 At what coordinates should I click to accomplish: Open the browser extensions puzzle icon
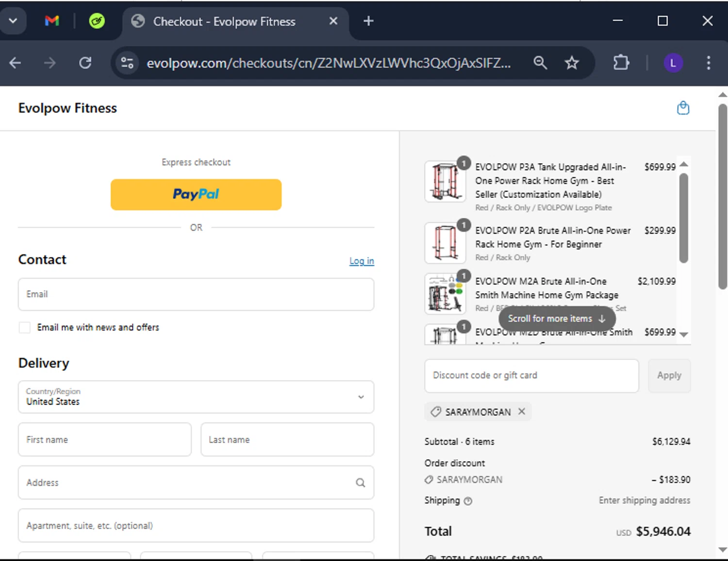pyautogui.click(x=621, y=63)
